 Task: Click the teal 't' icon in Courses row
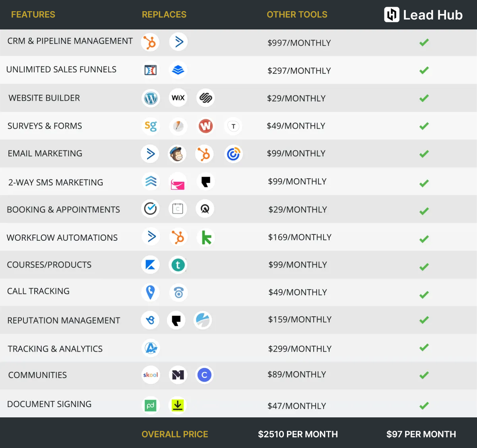point(178,265)
